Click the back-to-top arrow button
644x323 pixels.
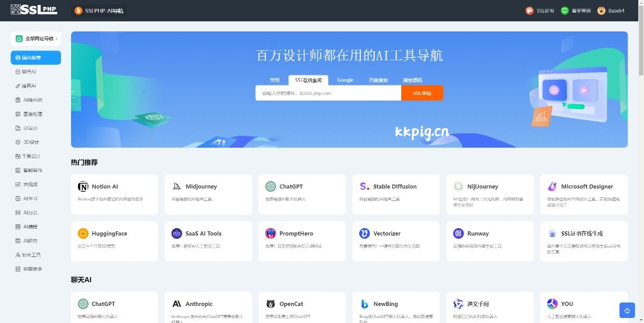click(x=627, y=310)
